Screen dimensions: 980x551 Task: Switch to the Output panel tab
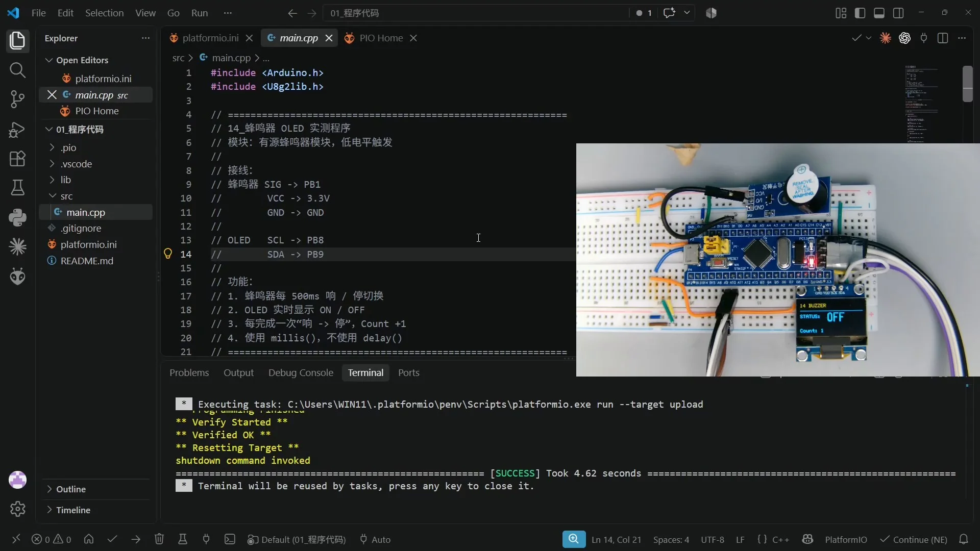tap(238, 373)
